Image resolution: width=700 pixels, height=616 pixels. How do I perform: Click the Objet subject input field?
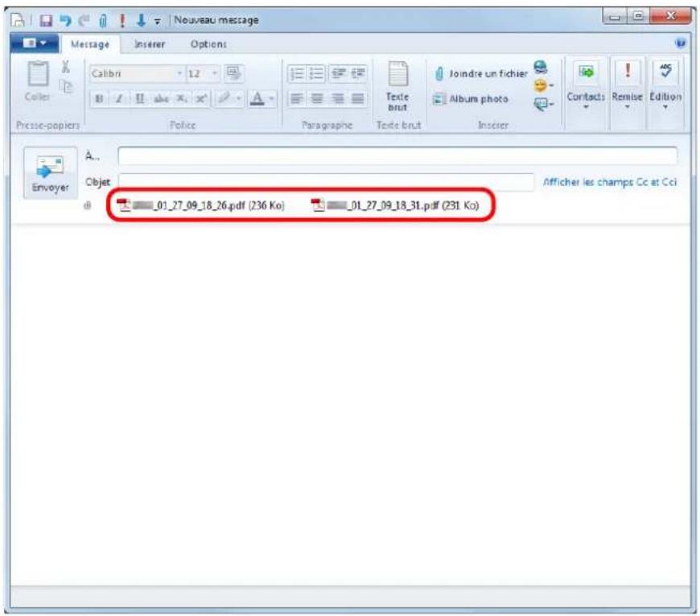pos(326,182)
